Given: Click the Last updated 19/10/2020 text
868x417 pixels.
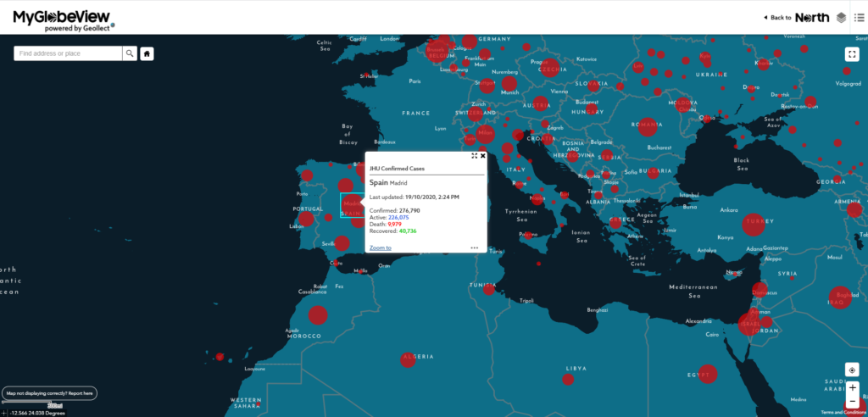Looking at the screenshot, I should tap(414, 197).
